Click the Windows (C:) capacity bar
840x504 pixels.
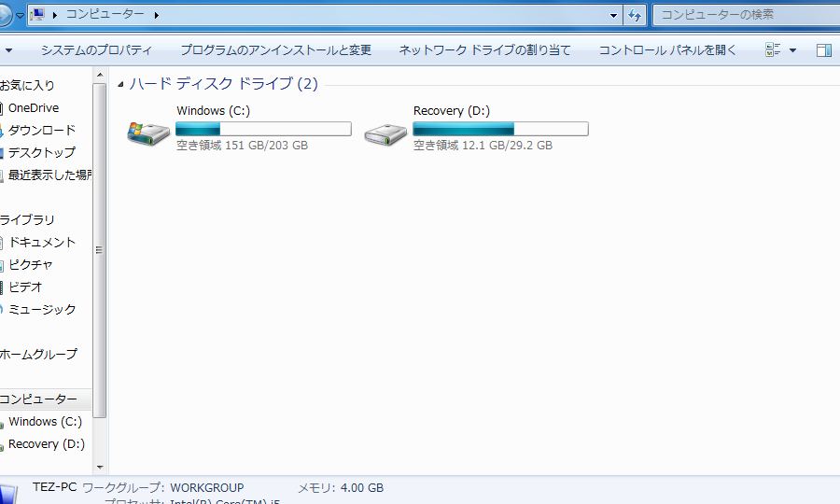(x=263, y=129)
